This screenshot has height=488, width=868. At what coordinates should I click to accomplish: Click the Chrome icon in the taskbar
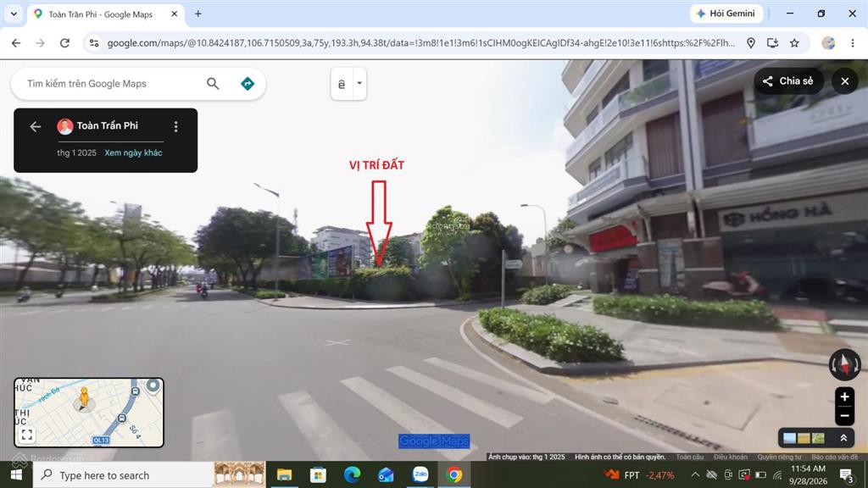[454, 474]
